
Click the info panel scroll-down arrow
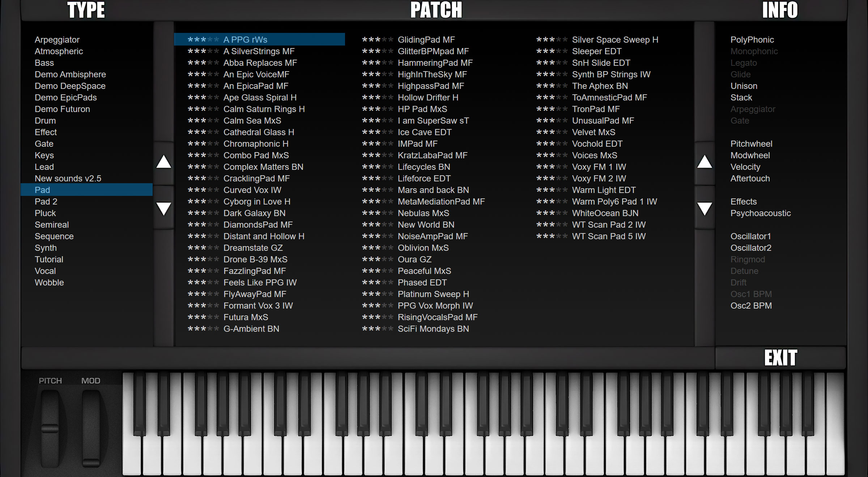click(x=705, y=209)
